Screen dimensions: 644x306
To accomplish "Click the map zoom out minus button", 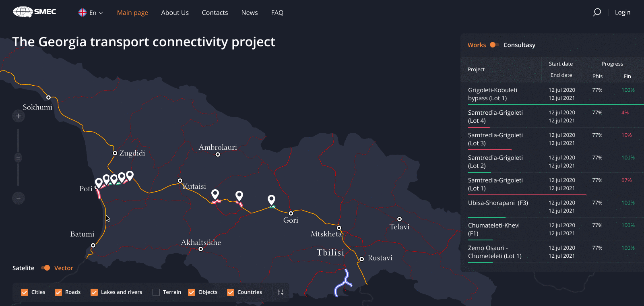I will click(18, 198).
